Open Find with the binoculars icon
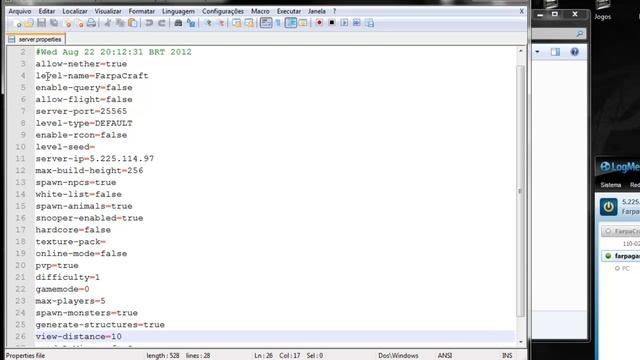 click(x=178, y=23)
